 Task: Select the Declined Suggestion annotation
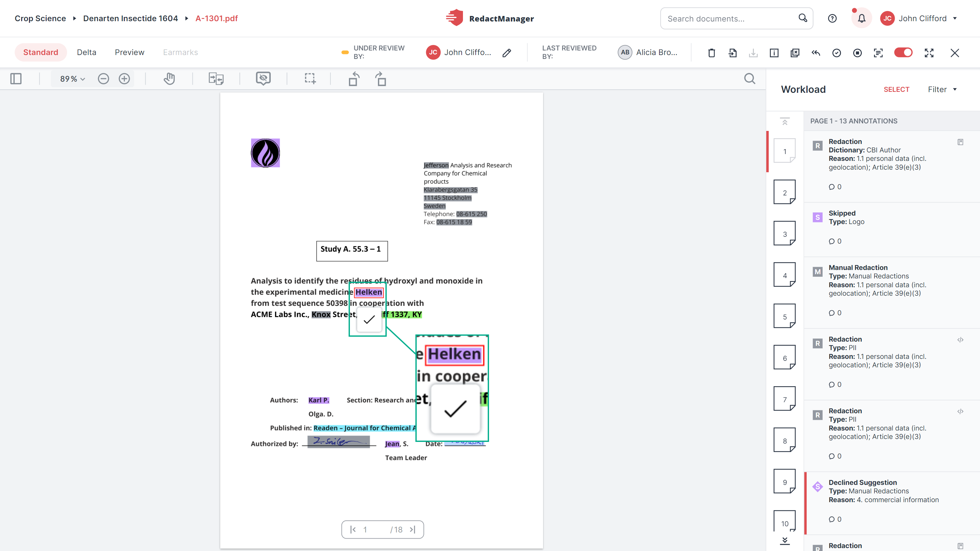[x=892, y=503]
